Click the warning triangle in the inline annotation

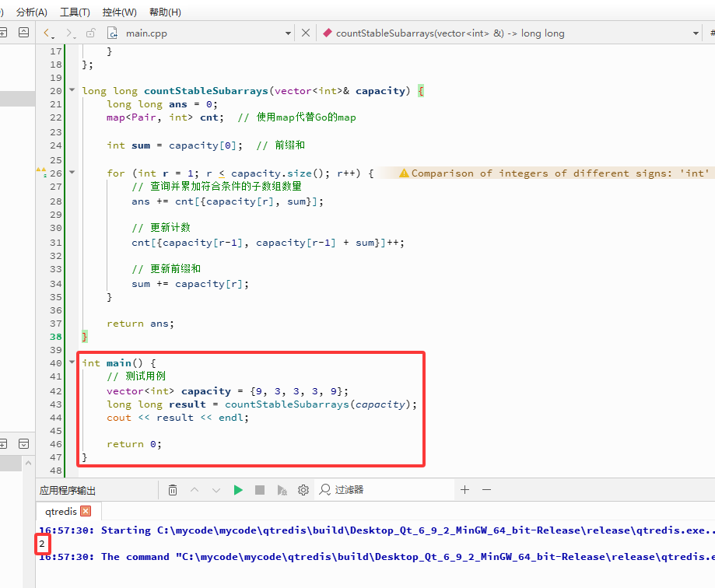tap(404, 173)
